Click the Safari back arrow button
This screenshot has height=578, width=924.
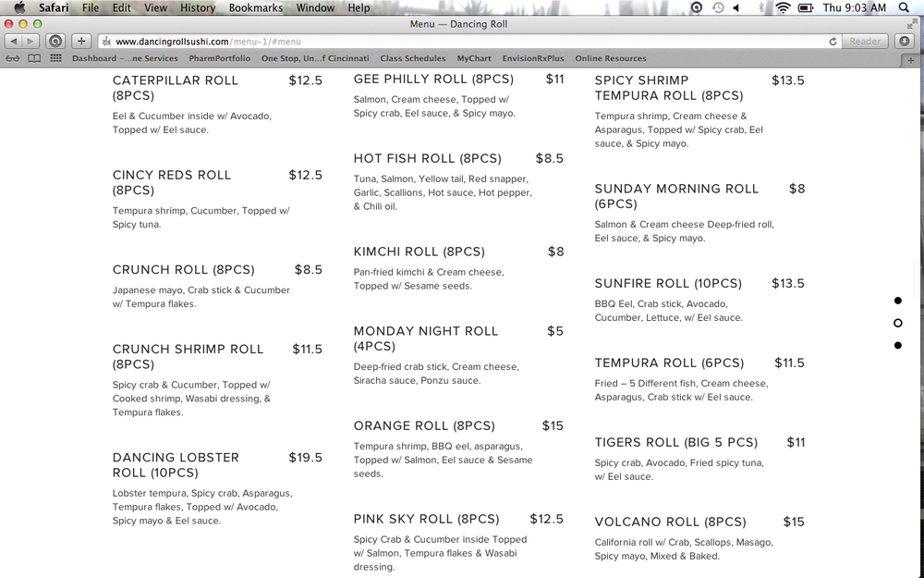(13, 42)
